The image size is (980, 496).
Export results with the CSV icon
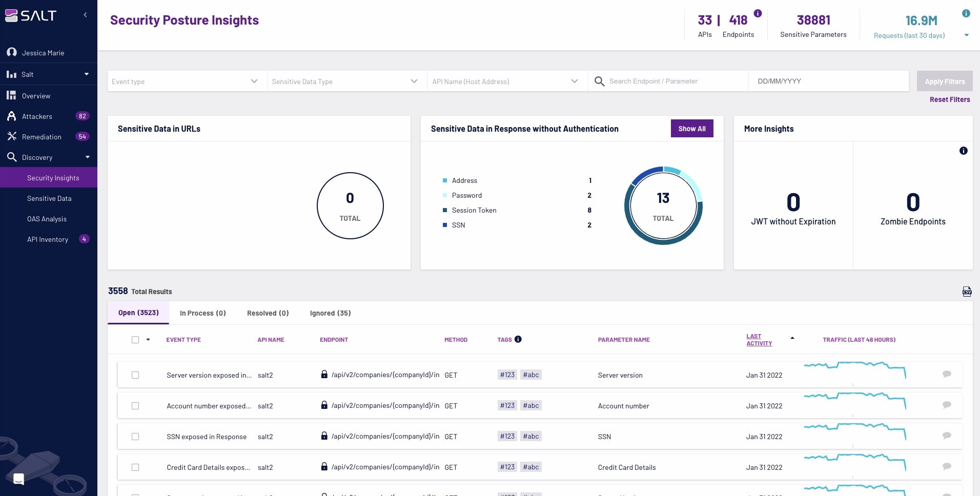[x=967, y=292]
